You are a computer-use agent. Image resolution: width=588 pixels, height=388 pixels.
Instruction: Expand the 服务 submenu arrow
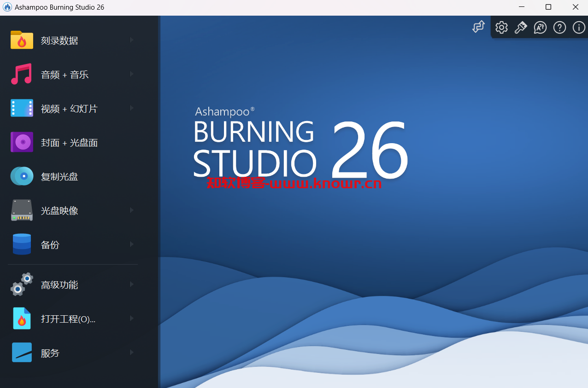coord(131,353)
